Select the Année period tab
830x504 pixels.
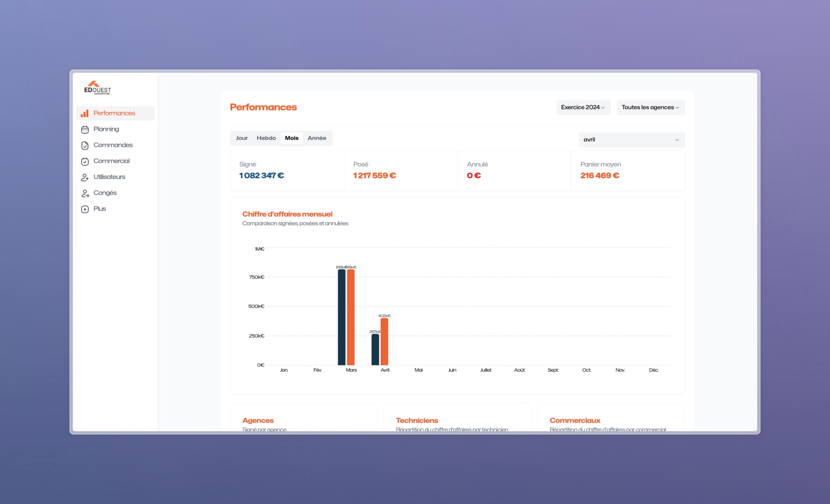(x=317, y=138)
